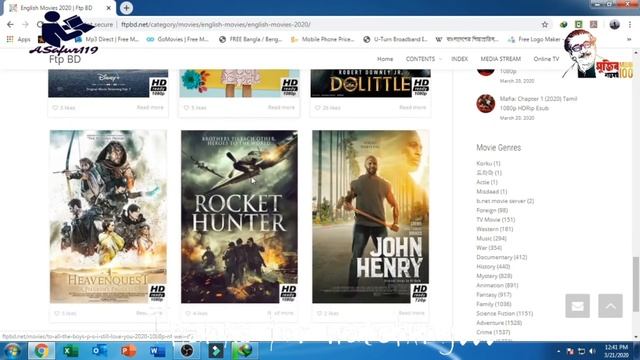Viewport: 640px width, 360px height.
Task: Open the GoMovies bookmark
Action: [178, 39]
